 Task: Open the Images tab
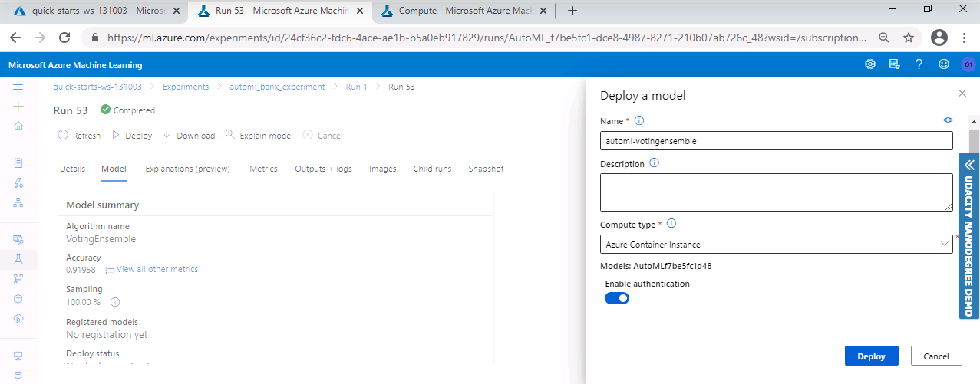[x=382, y=169]
